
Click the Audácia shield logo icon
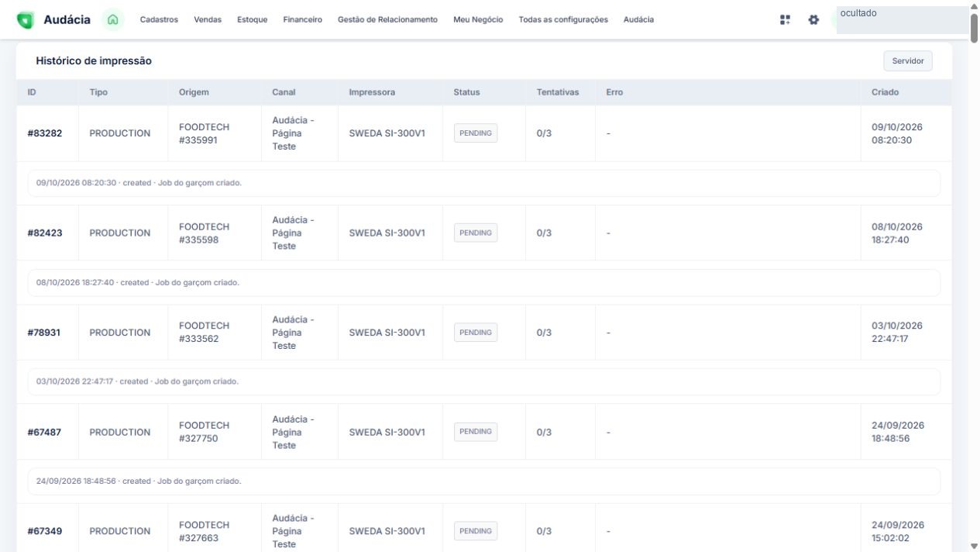26,20
